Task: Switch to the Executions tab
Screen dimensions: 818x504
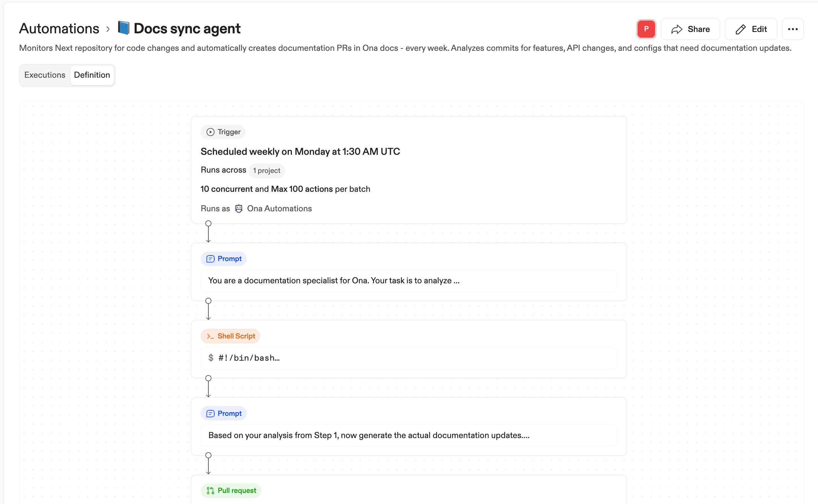Action: (45, 75)
